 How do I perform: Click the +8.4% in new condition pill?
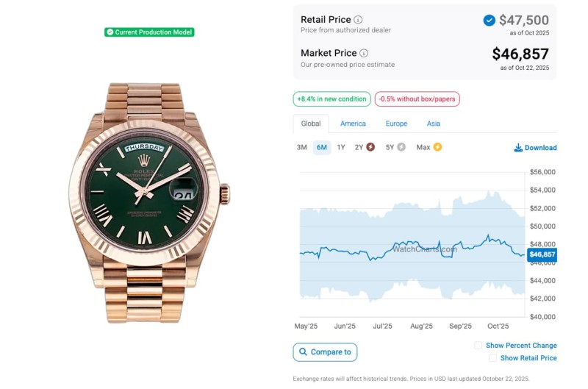click(x=331, y=99)
